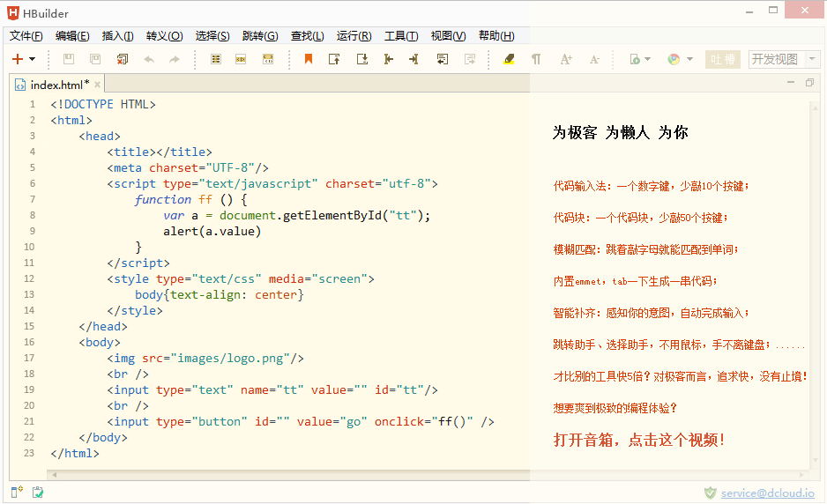Click the Format code toolbar icon
The image size is (827, 504).
[x=216, y=59]
